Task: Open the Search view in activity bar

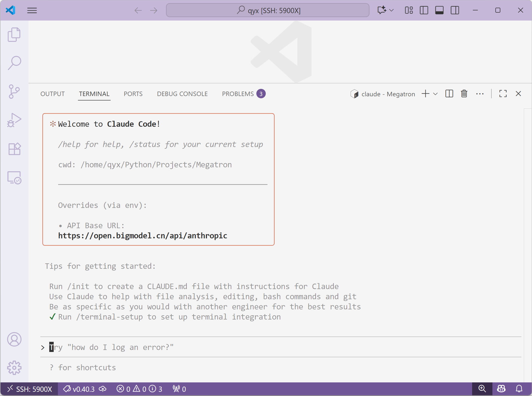Action: [x=14, y=63]
